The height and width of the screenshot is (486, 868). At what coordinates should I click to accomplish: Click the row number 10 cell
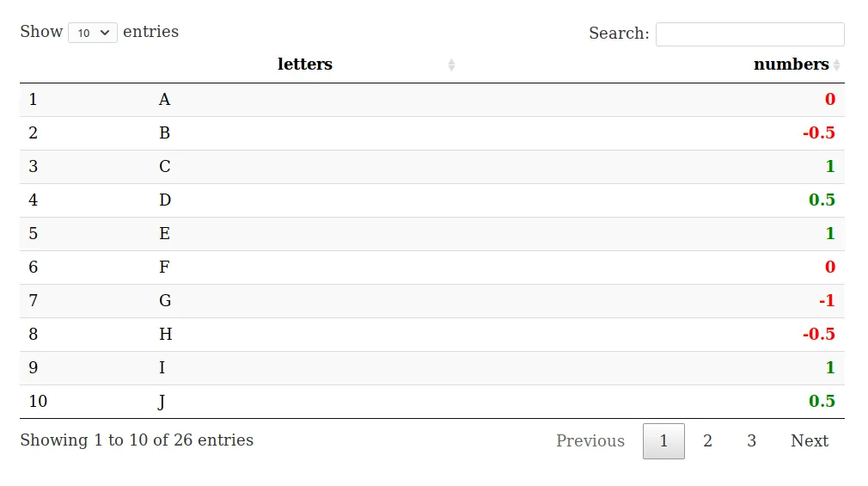(38, 402)
